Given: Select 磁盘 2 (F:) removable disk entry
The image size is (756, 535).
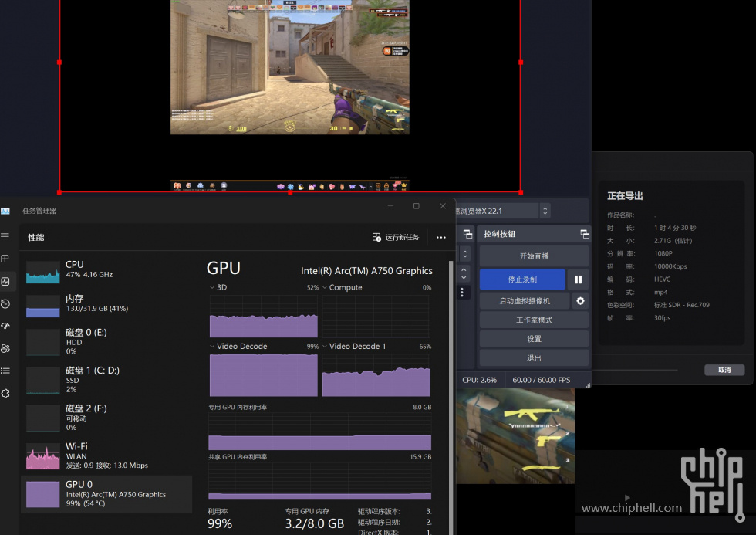Looking at the screenshot, I should (x=106, y=418).
